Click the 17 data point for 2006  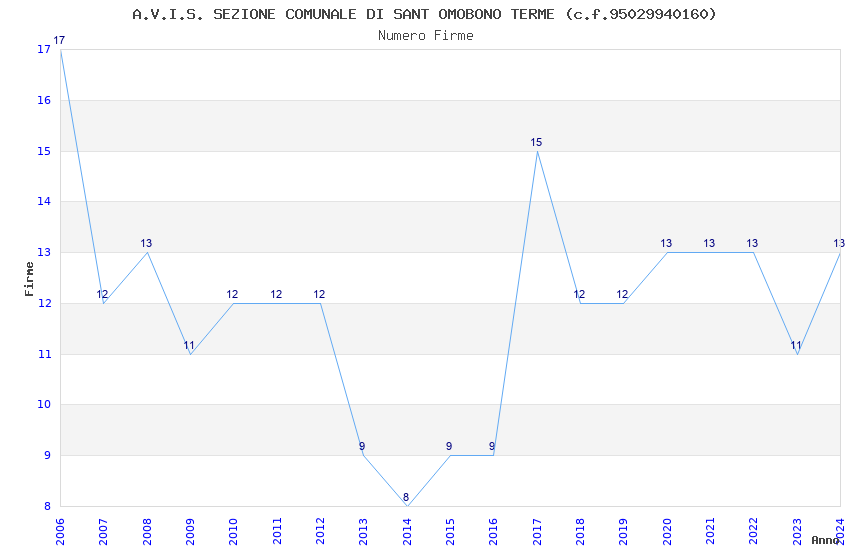coord(59,41)
